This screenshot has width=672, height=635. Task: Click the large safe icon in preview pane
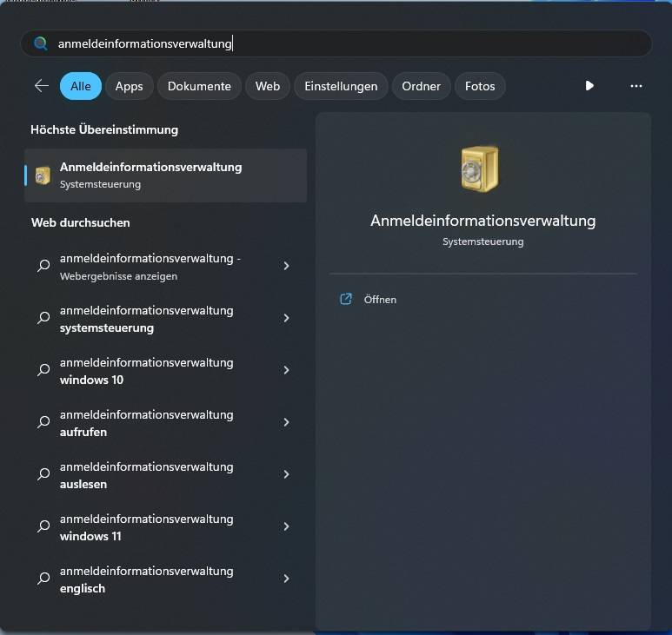(480, 169)
